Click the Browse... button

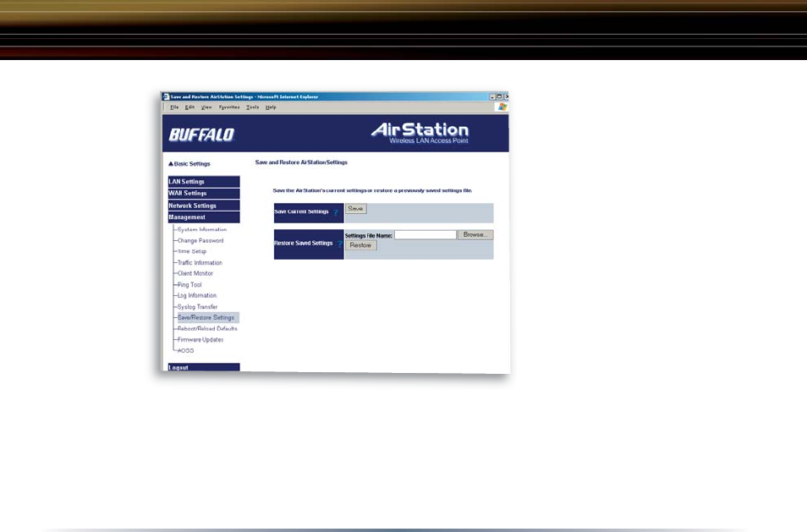click(x=475, y=234)
